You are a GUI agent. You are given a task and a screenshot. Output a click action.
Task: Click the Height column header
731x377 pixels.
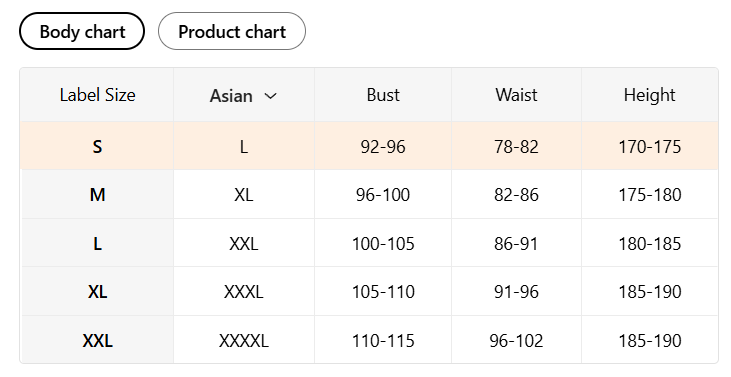point(649,95)
